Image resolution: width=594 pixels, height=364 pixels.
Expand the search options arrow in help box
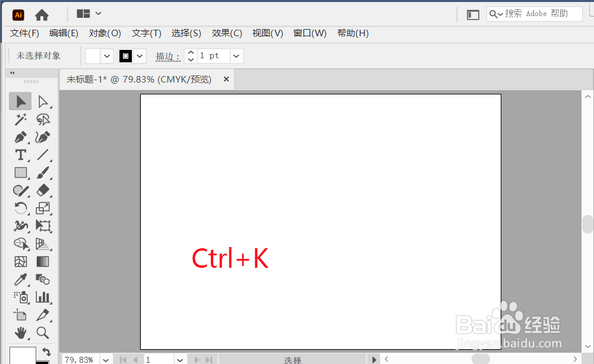pos(500,14)
